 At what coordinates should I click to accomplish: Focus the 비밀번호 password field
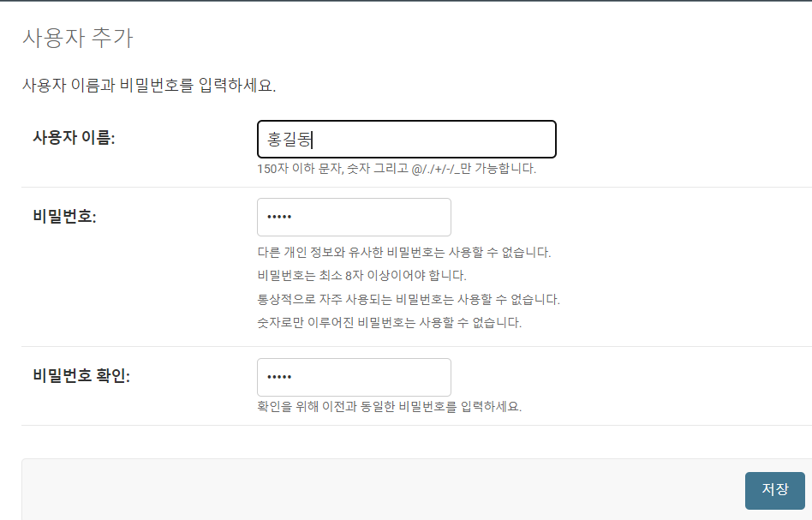pos(354,217)
